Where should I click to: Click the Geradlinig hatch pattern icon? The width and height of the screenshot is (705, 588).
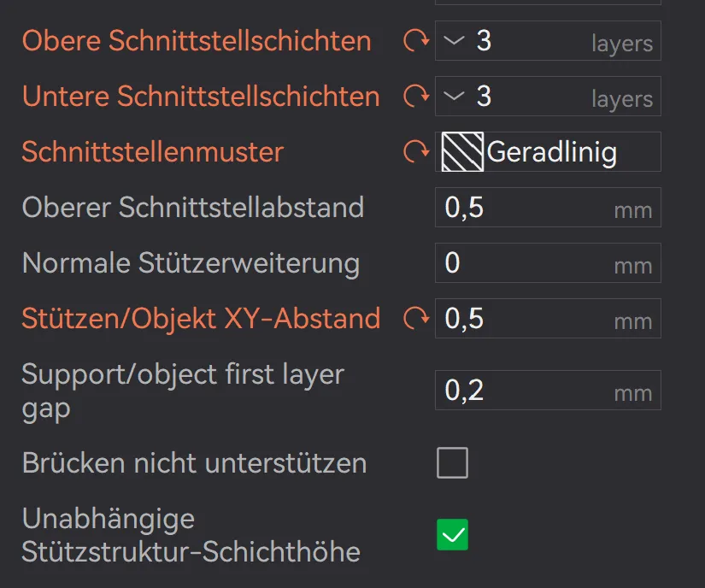pos(462,151)
